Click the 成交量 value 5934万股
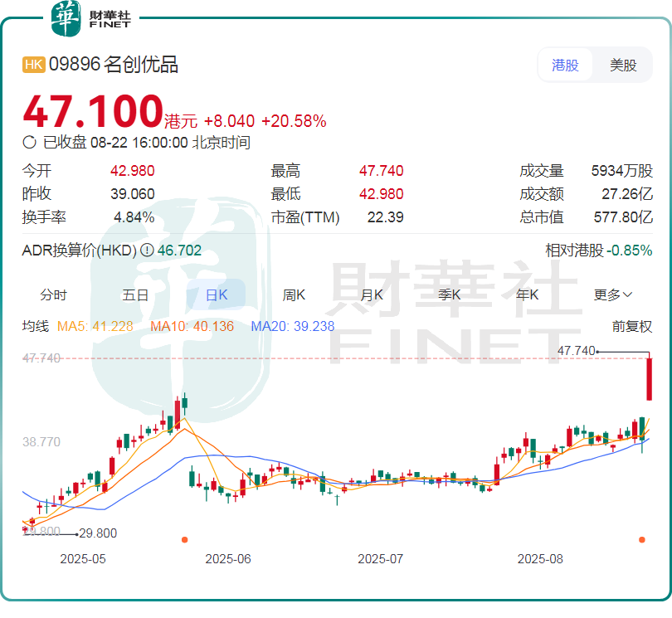Viewport: 672px width, 618px height. (x=622, y=171)
